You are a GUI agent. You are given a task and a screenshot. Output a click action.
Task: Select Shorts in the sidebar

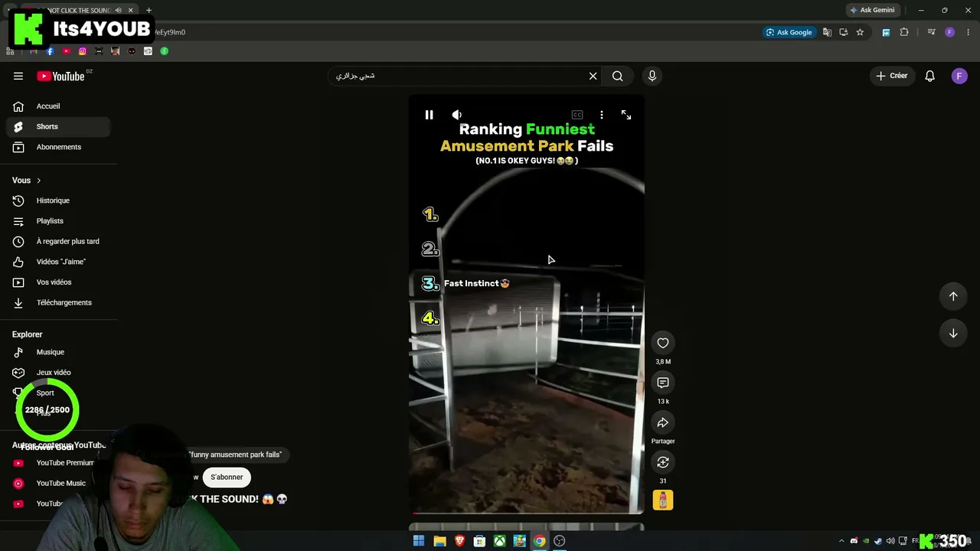click(58, 126)
